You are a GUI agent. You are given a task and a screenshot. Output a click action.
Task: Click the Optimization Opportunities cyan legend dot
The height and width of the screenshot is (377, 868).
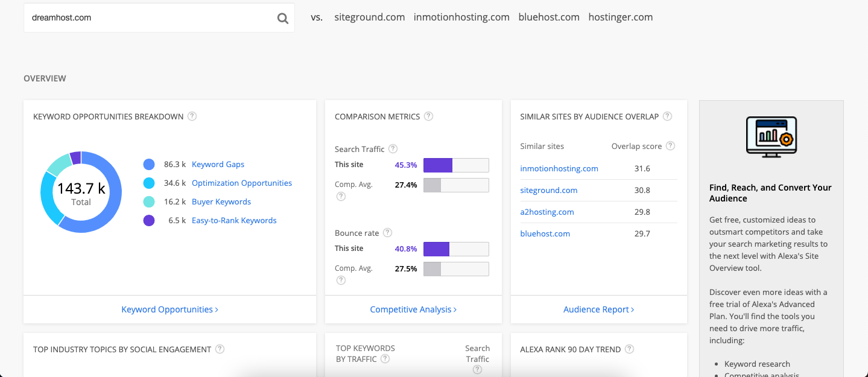tap(149, 183)
